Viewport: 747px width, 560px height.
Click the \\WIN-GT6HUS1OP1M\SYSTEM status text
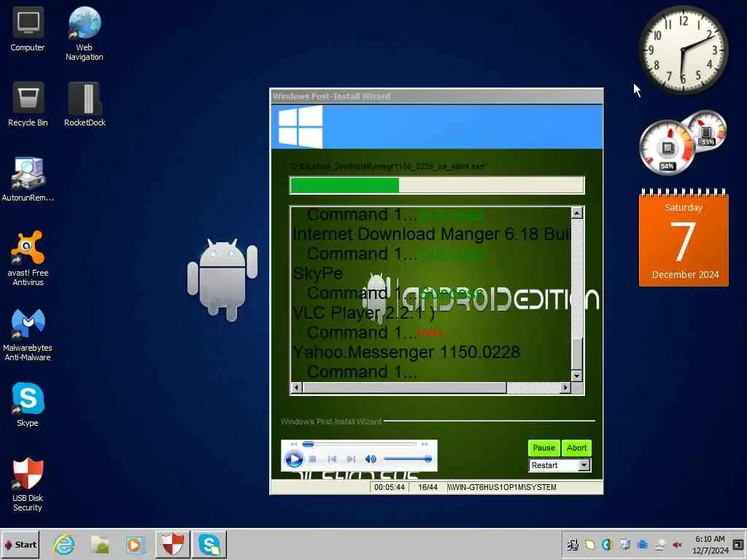tap(502, 487)
